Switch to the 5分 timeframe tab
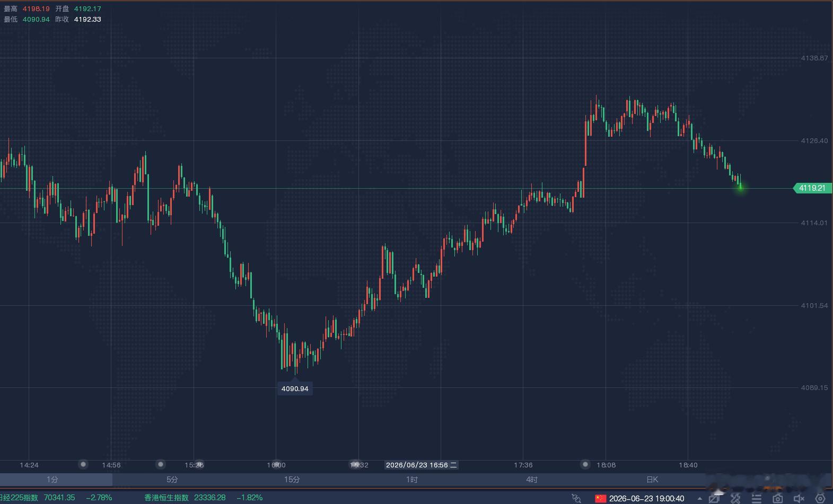This screenshot has width=833, height=504. (172, 480)
